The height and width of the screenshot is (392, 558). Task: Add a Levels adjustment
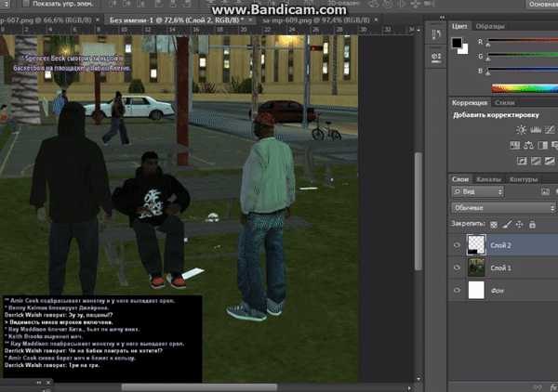(536, 130)
